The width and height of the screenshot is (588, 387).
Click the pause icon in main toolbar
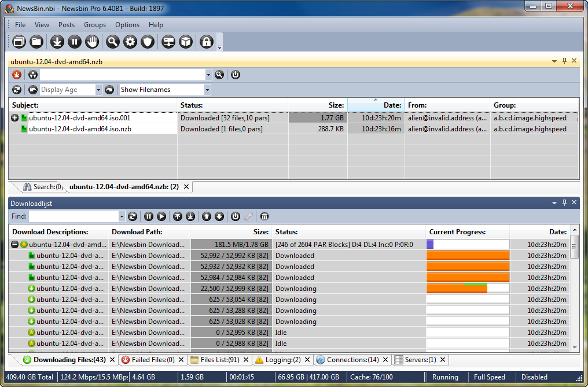tap(75, 42)
